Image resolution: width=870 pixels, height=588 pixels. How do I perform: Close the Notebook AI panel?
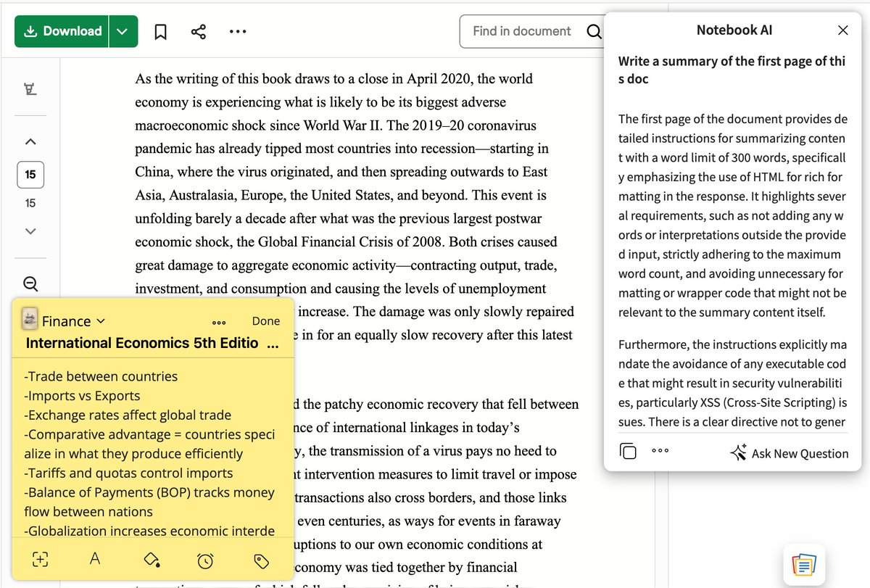842,30
